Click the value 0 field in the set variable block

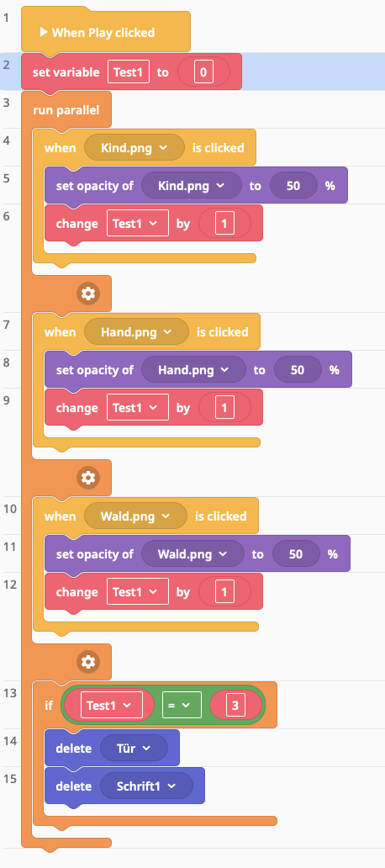click(203, 72)
